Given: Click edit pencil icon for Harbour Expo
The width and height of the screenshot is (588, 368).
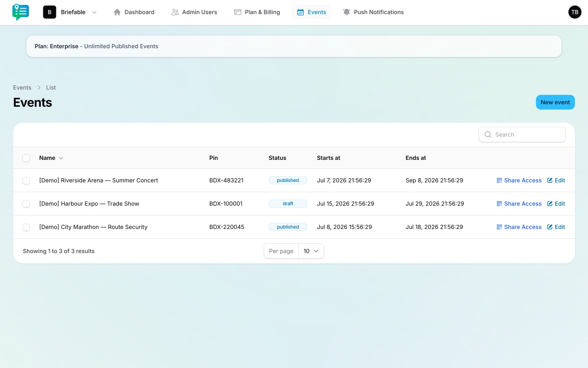Looking at the screenshot, I should 550,204.
